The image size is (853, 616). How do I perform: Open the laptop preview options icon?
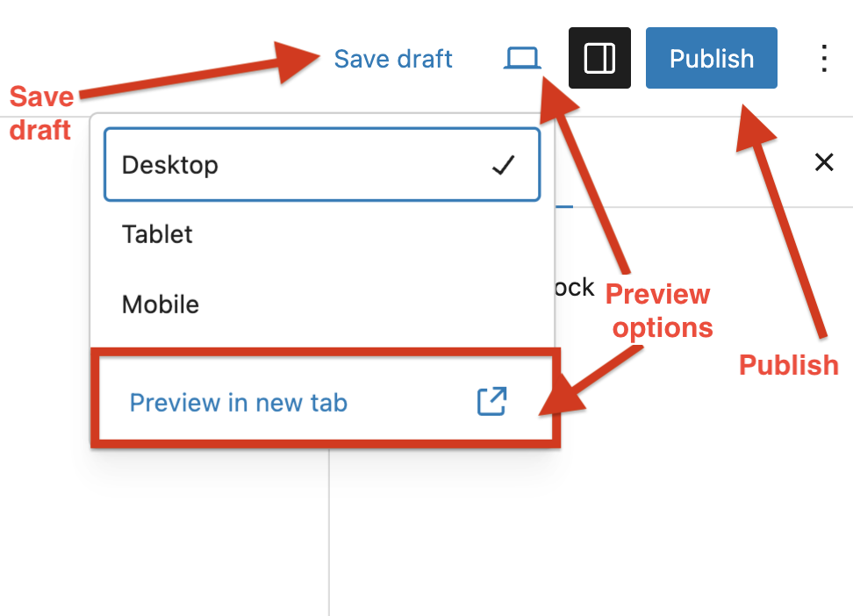(521, 58)
